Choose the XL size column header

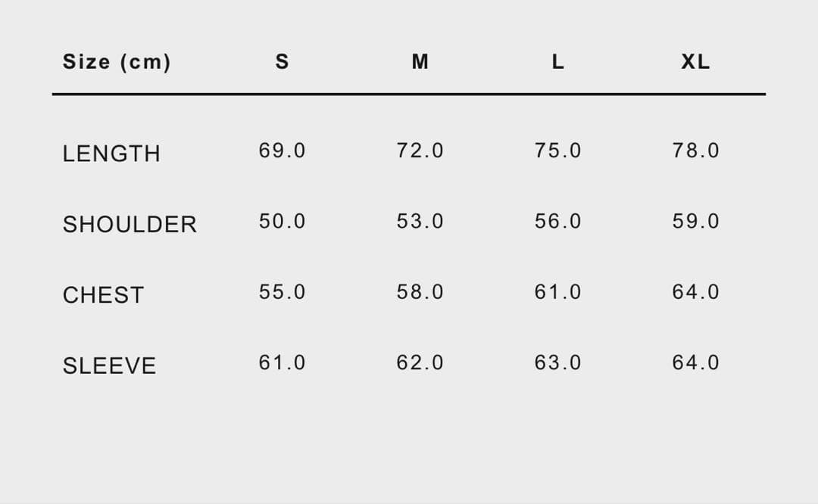tap(695, 62)
